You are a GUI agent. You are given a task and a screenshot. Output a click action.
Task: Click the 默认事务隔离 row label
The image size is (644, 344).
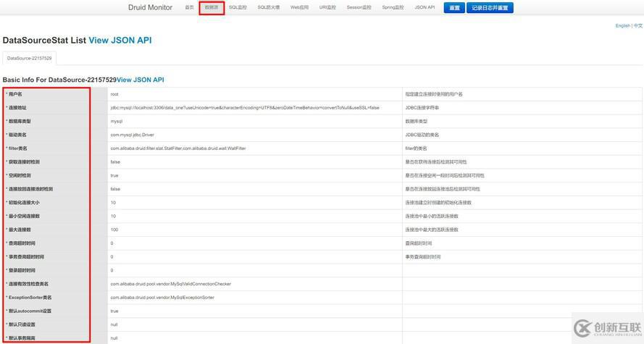[22, 337]
